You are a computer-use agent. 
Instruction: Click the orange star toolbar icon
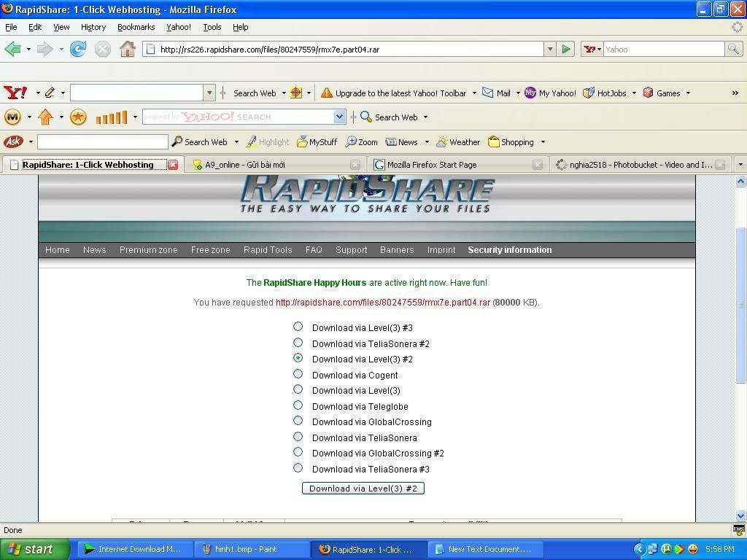(78, 117)
